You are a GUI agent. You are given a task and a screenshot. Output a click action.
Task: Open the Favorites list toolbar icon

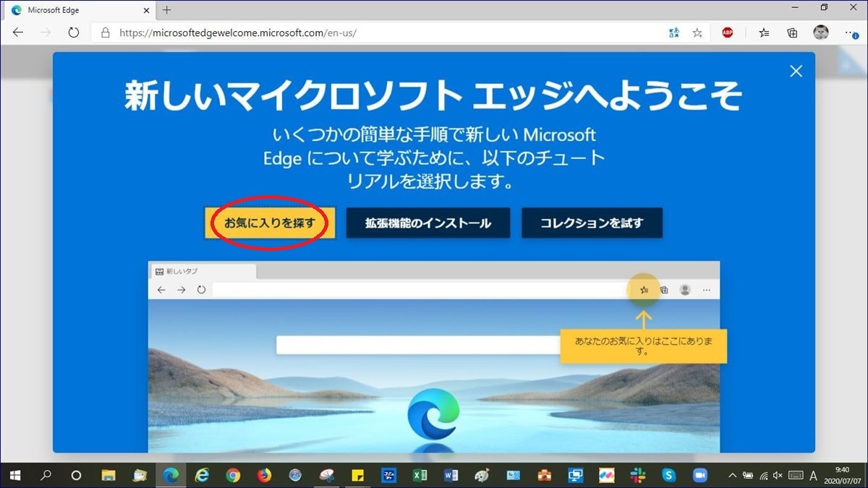[x=764, y=33]
